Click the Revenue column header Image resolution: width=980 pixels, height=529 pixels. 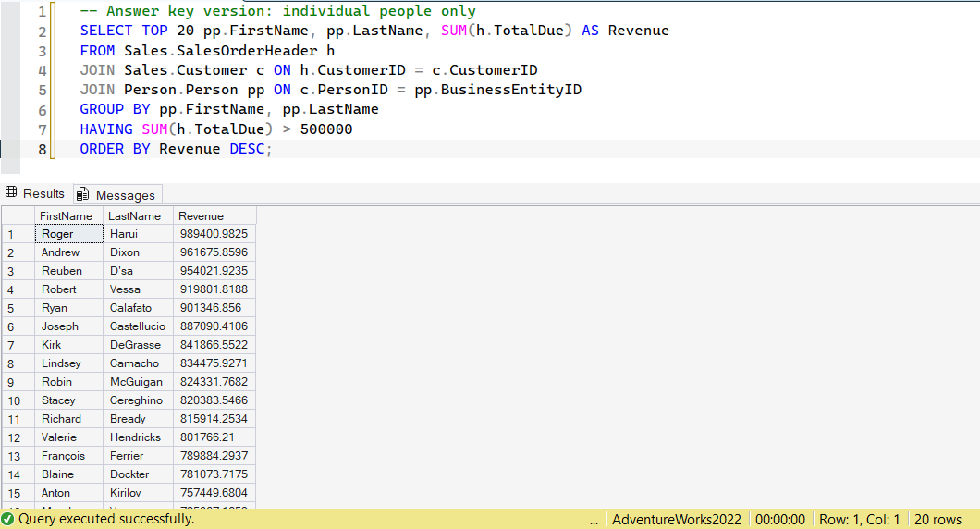pyautogui.click(x=214, y=215)
